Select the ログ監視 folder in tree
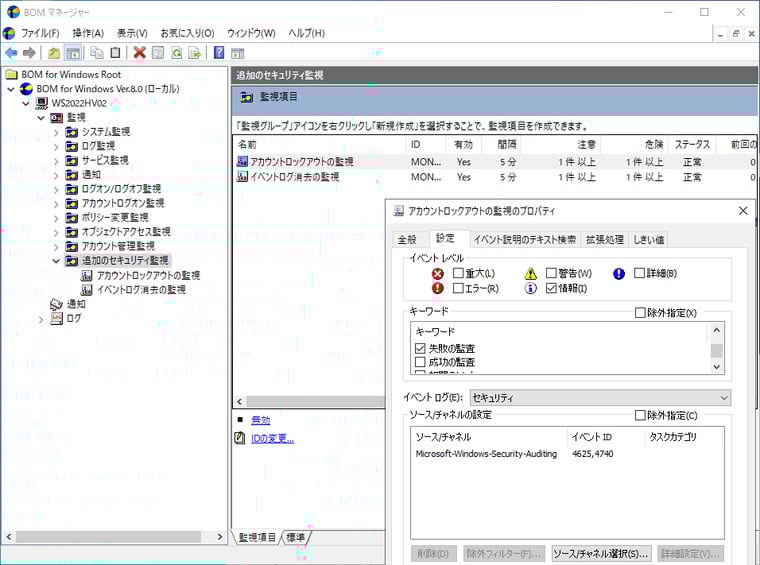This screenshot has height=565, width=760. coord(98,146)
